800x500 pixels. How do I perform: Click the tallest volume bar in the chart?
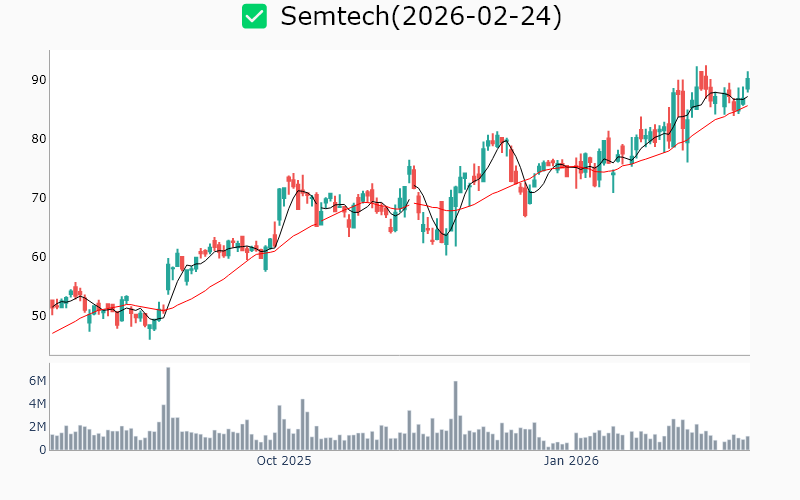[x=168, y=409]
